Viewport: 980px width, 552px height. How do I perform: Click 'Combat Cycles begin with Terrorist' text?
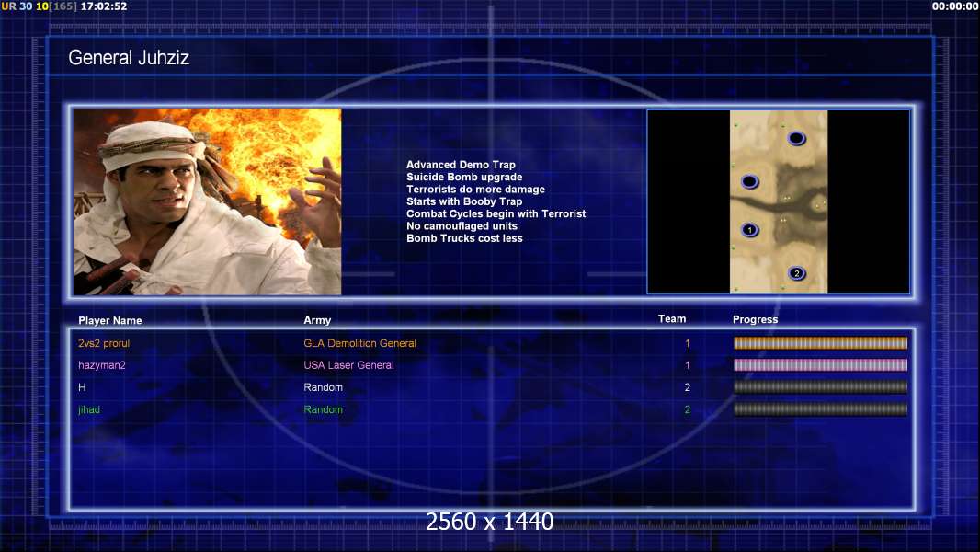point(496,213)
